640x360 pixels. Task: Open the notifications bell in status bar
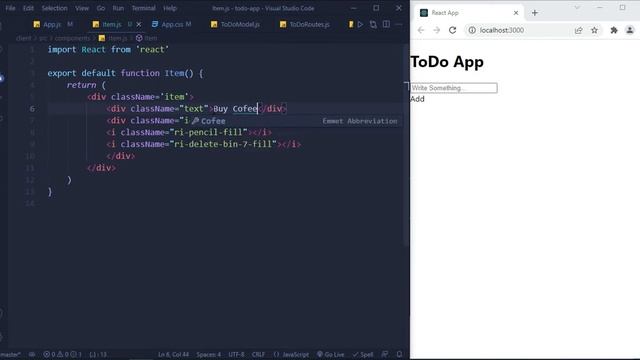click(x=399, y=354)
